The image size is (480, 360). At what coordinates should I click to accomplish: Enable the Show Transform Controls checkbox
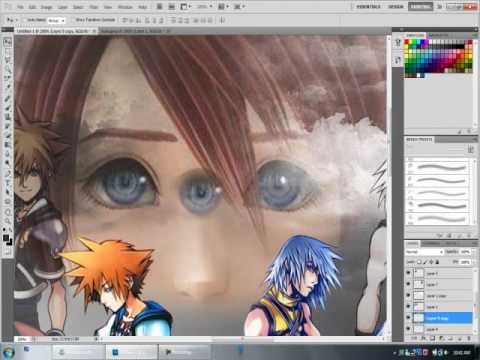(73, 20)
